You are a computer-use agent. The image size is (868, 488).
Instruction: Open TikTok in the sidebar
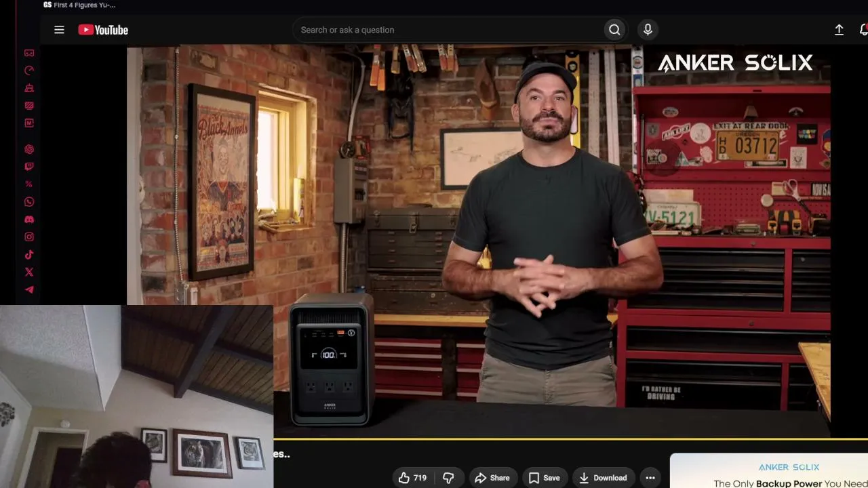[29, 255]
